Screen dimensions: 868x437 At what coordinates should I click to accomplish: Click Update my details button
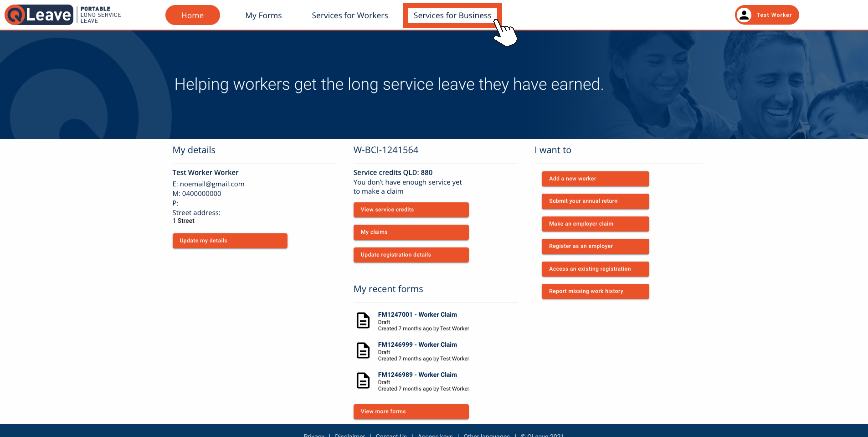(230, 241)
